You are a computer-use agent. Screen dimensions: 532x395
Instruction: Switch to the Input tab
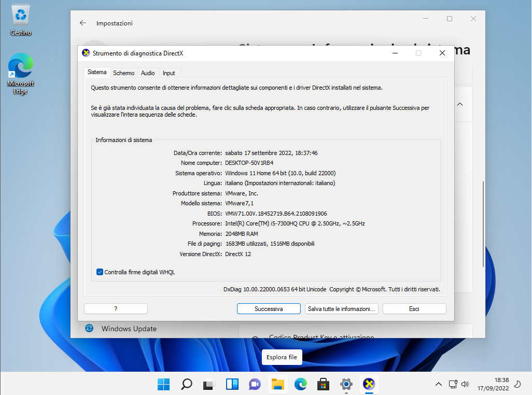(169, 73)
